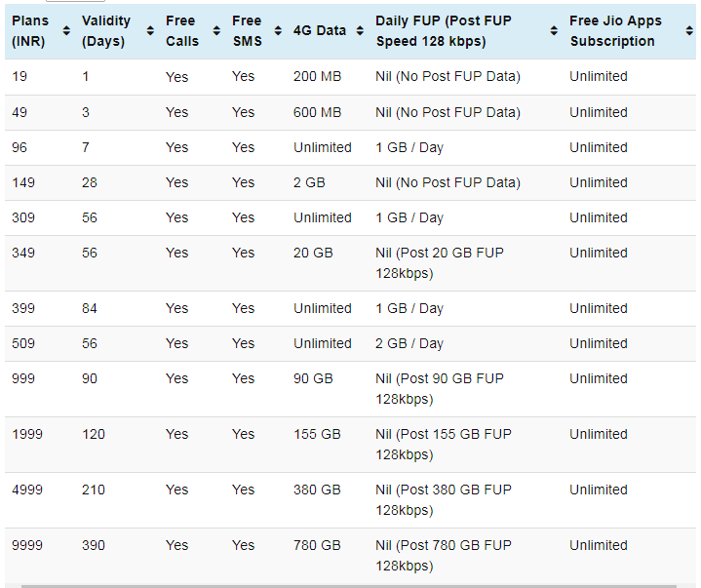Click Daily FUP header text
The image size is (701, 588).
tap(443, 31)
